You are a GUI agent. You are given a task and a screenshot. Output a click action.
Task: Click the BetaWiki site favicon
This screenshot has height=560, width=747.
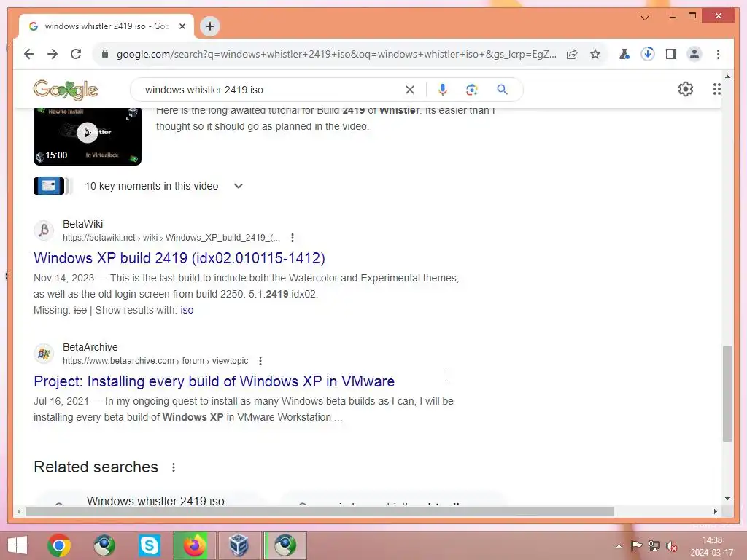(43, 230)
